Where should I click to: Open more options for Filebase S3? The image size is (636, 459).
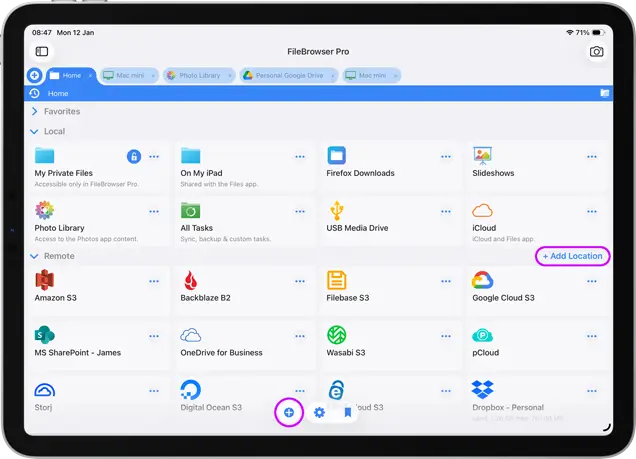(446, 281)
